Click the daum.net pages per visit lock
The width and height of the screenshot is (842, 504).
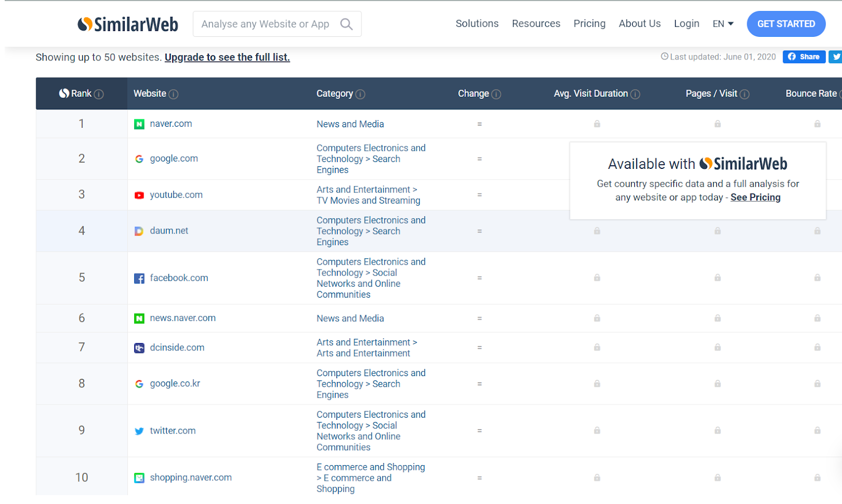click(717, 230)
